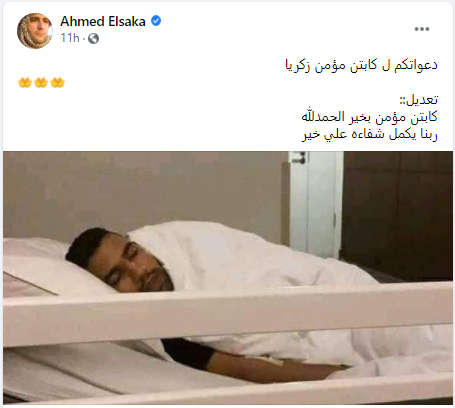This screenshot has width=455, height=408.
Task: Click the first Arabic line mentioning زكريا
Action: (361, 65)
